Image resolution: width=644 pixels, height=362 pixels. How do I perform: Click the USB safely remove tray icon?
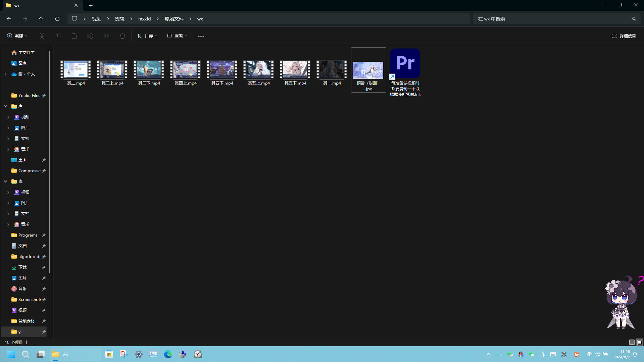point(542,354)
